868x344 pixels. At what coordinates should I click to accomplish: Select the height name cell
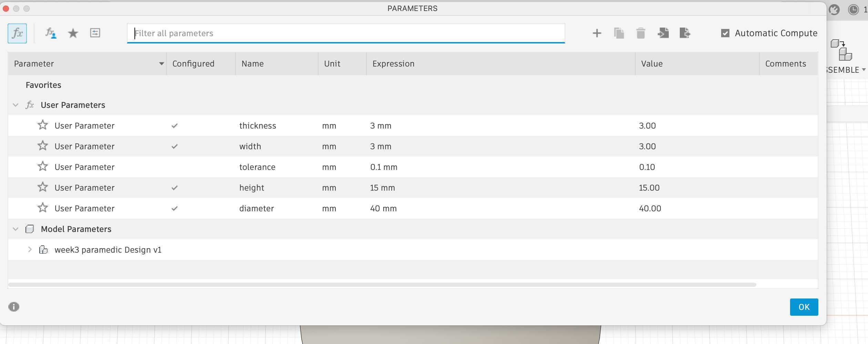click(277, 188)
